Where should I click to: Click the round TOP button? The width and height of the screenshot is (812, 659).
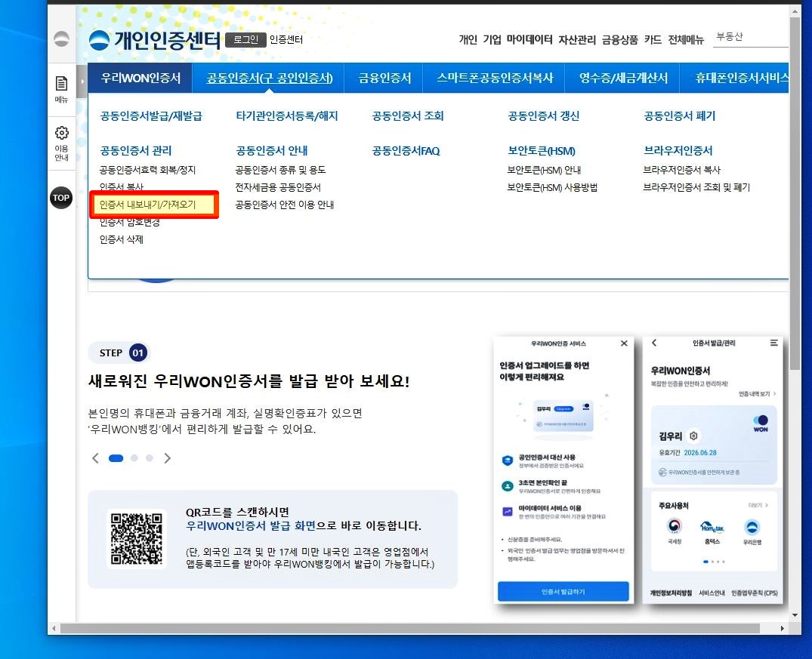(x=61, y=198)
